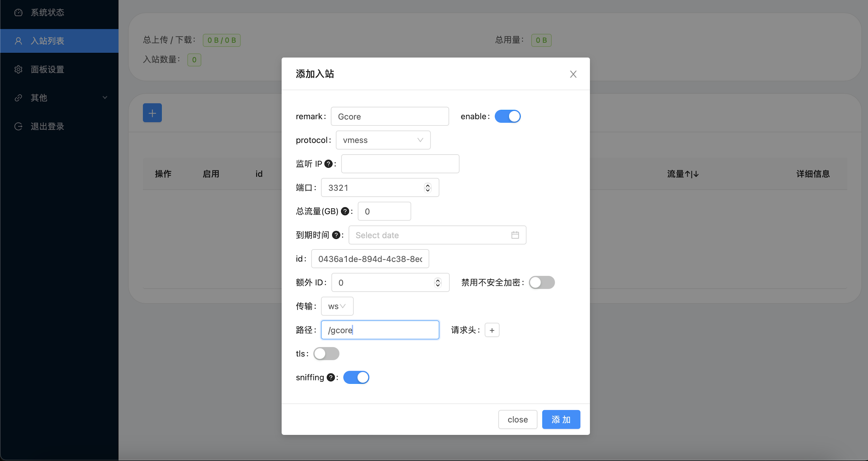The image size is (868, 461).
Task: Select 退出登录 in sidebar
Action: click(59, 126)
